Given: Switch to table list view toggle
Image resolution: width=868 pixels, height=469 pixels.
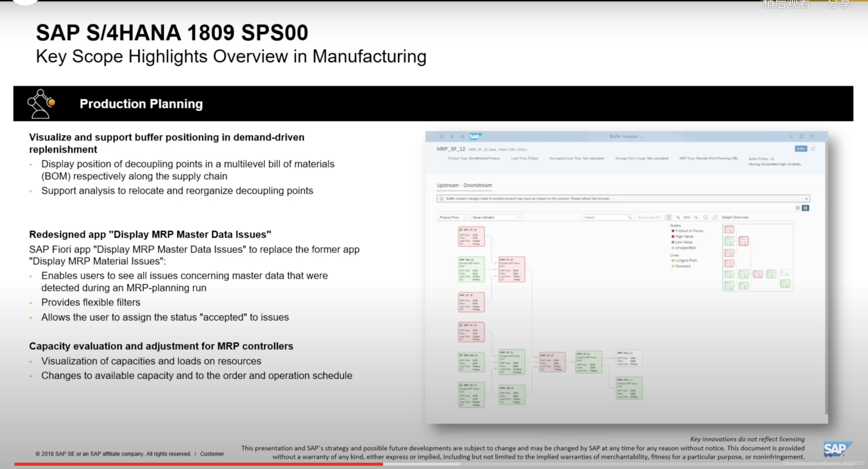Looking at the screenshot, I should click(x=797, y=208).
